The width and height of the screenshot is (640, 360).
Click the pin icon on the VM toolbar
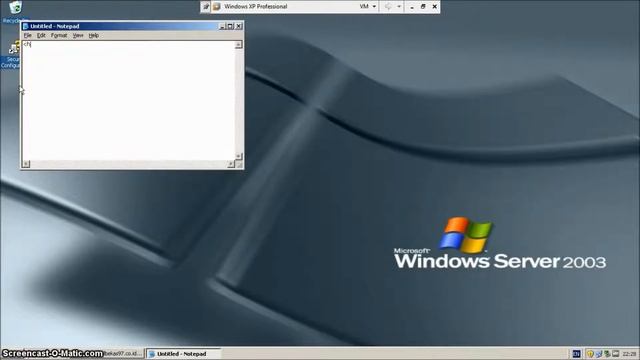[206, 7]
